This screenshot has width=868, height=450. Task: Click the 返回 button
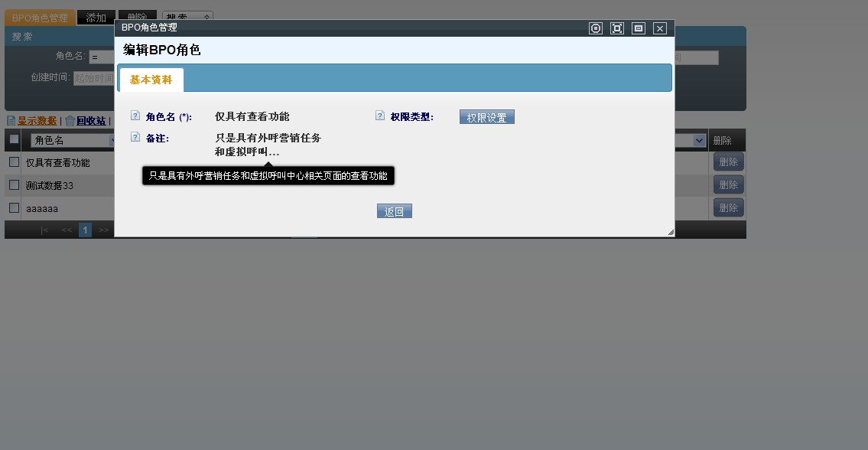click(x=394, y=212)
